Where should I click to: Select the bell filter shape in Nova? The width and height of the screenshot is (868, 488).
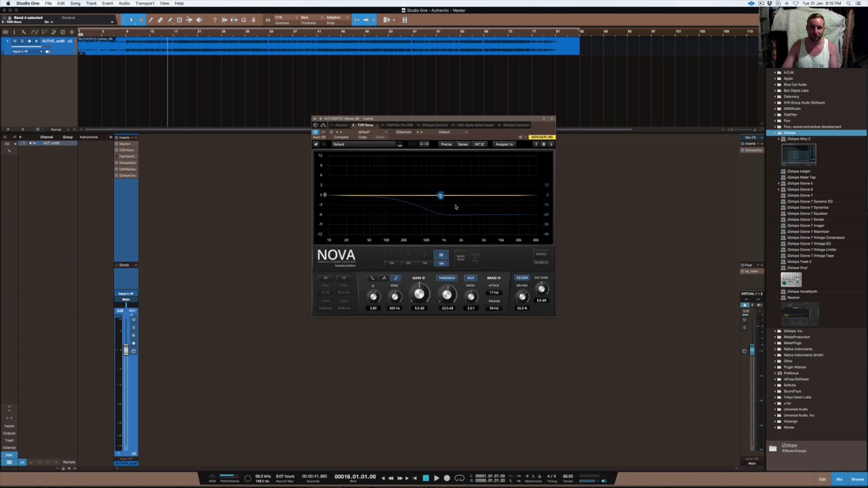[384, 278]
